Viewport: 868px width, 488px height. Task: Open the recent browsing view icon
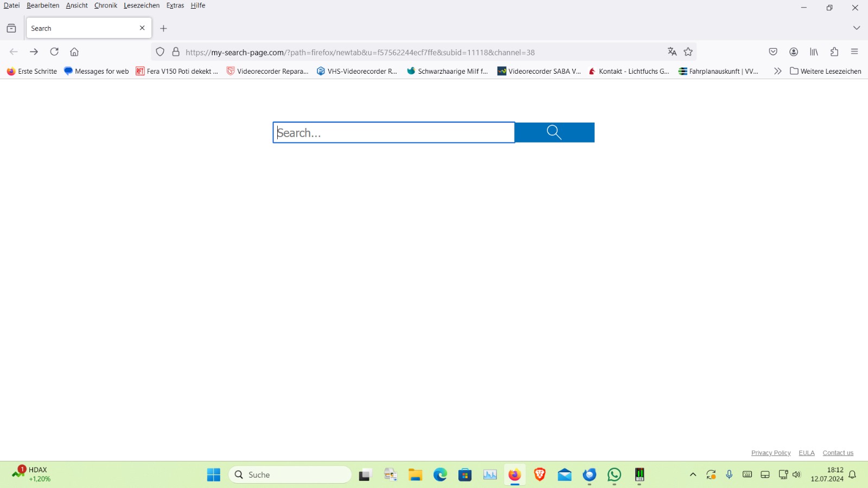[11, 28]
